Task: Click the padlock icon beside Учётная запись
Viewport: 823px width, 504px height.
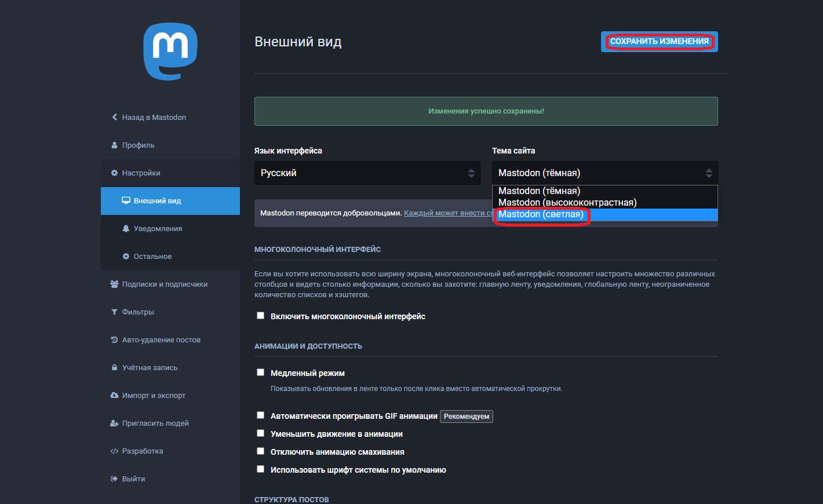Action: tap(114, 368)
